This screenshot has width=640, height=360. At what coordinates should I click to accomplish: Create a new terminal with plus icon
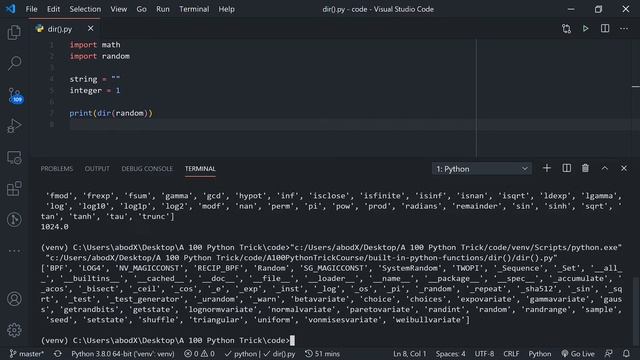547,168
